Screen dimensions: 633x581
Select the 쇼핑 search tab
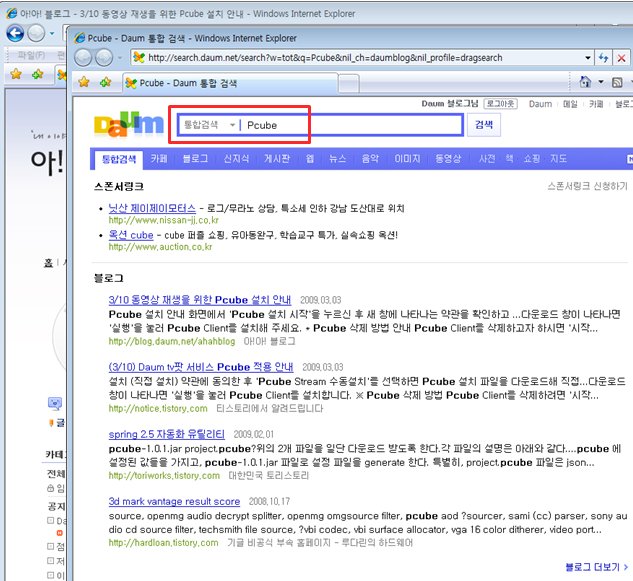tap(532, 159)
